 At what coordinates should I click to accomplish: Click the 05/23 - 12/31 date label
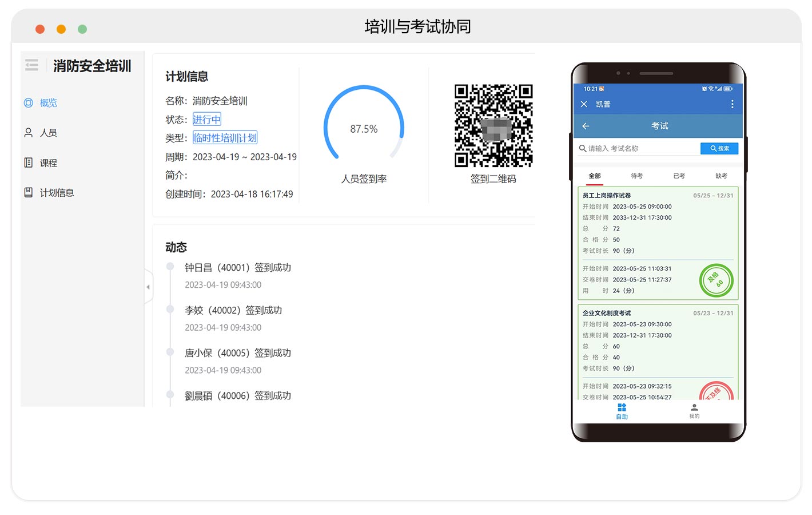coord(713,313)
